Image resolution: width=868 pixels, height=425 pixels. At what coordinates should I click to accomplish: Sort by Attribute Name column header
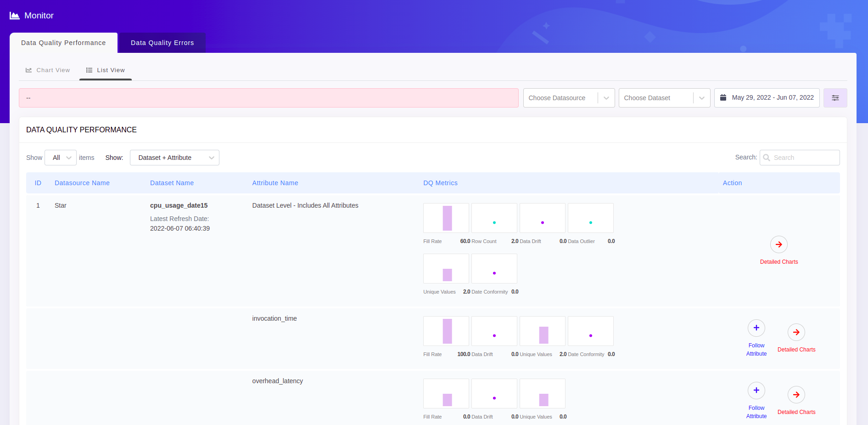coord(275,183)
